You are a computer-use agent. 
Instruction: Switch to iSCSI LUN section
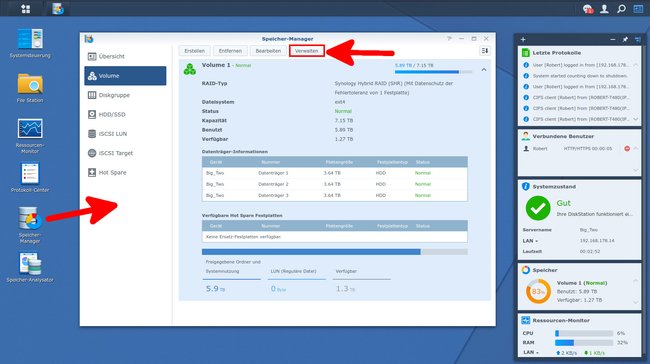pyautogui.click(x=125, y=133)
